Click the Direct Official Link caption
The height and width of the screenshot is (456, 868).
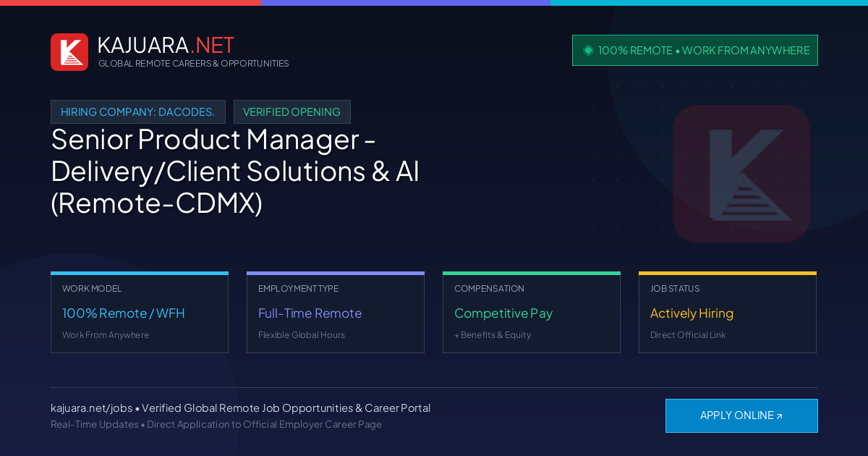688,335
